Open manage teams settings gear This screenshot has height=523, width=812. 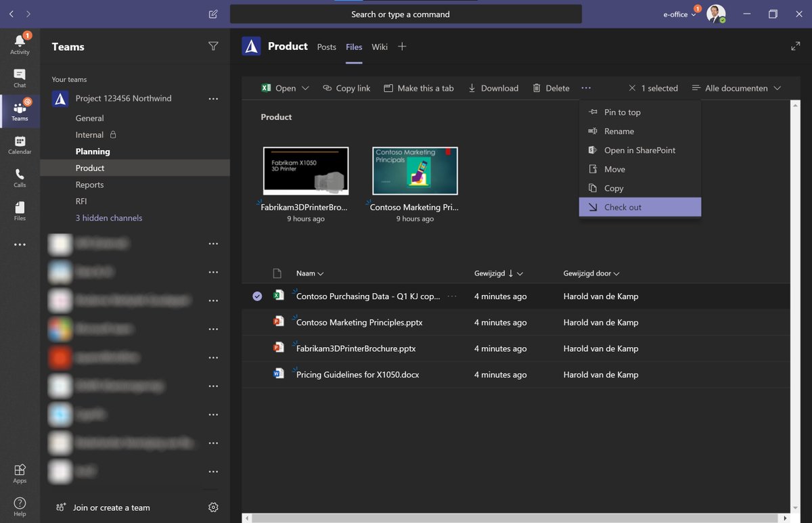coord(213,507)
